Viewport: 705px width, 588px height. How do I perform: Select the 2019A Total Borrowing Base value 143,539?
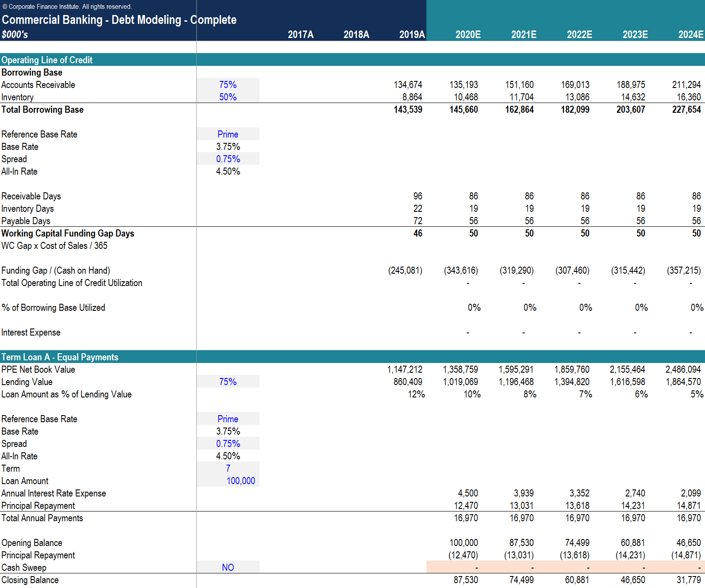tap(408, 109)
